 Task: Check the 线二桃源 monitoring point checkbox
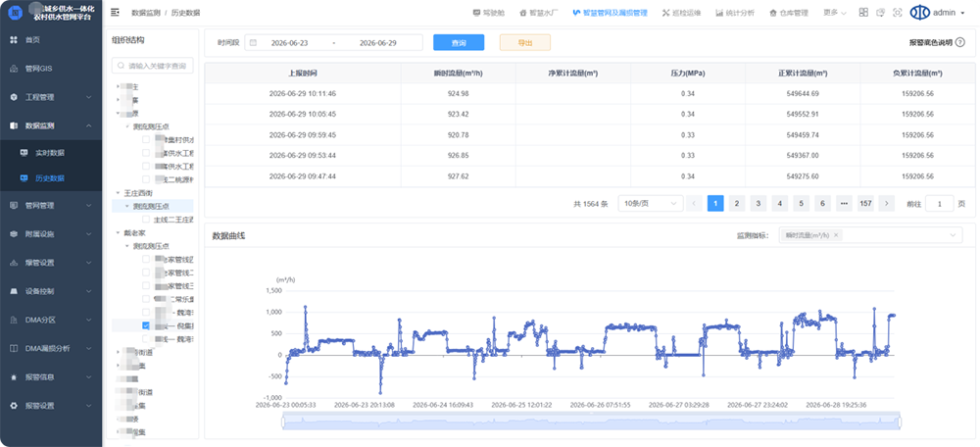point(146,179)
